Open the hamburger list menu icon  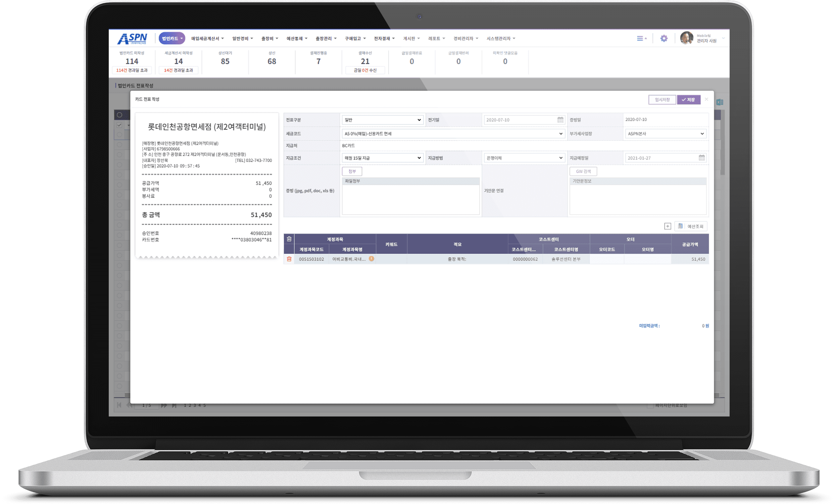640,39
